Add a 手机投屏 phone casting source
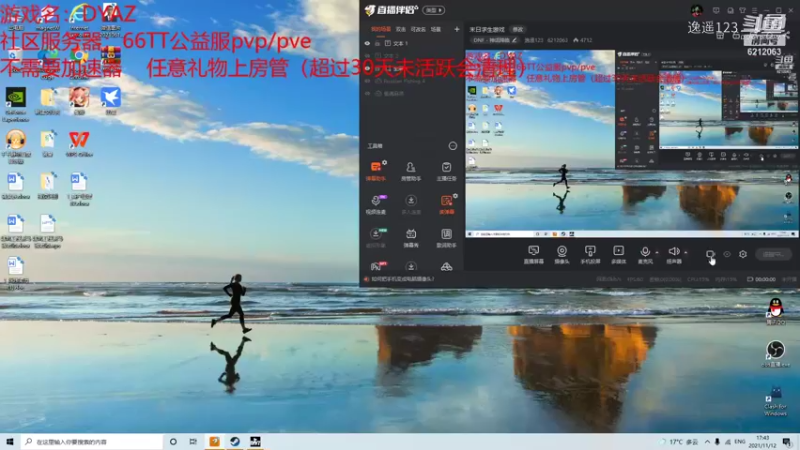Image resolution: width=800 pixels, height=450 pixels. point(590,254)
